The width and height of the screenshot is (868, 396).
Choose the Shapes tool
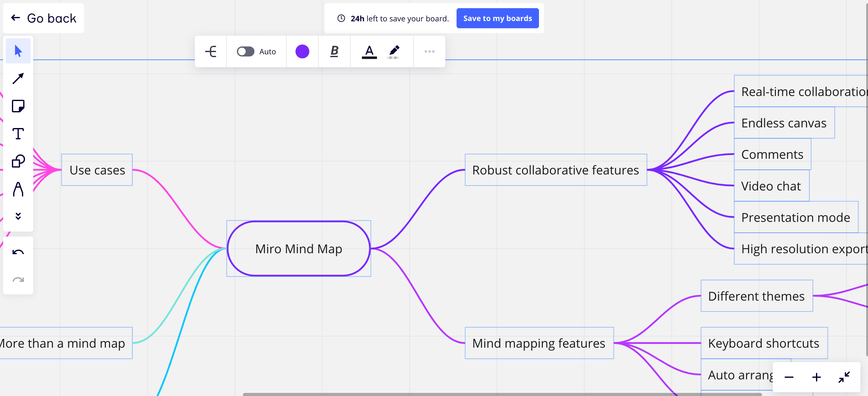click(x=18, y=161)
